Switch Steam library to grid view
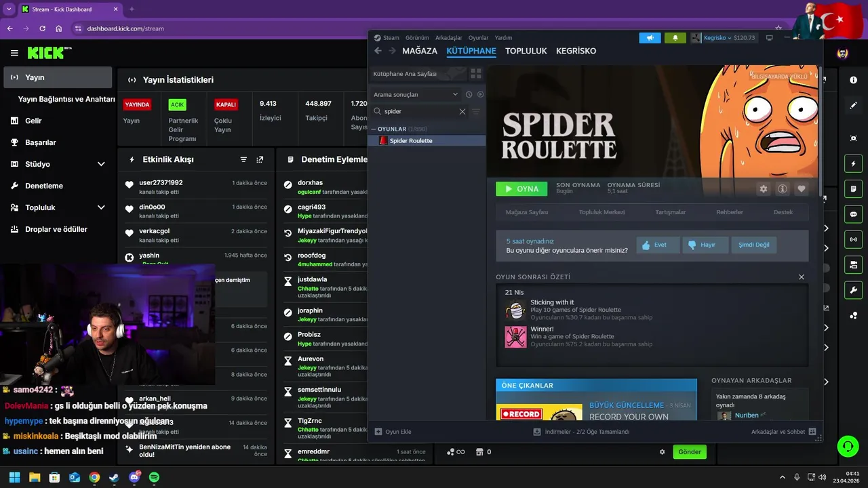This screenshot has height=488, width=868. point(476,73)
